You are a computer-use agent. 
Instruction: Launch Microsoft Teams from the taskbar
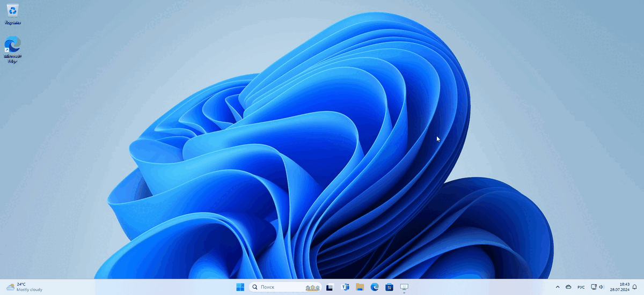point(345,287)
